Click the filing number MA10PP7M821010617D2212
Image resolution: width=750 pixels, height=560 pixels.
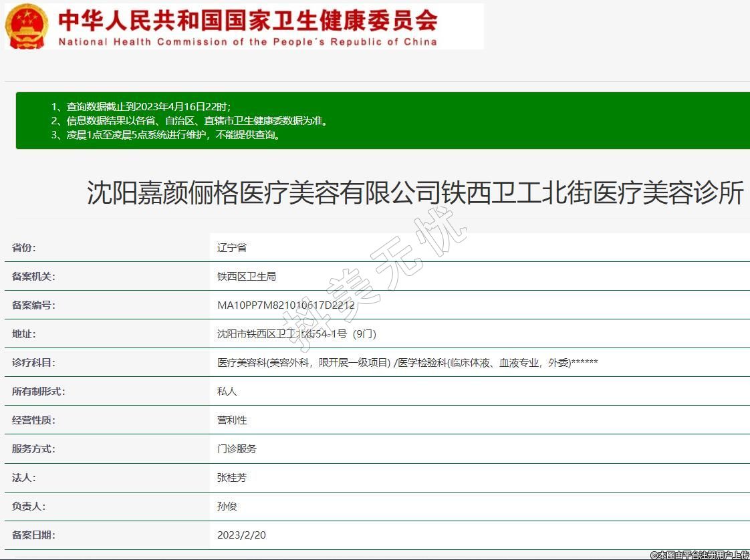point(286,305)
